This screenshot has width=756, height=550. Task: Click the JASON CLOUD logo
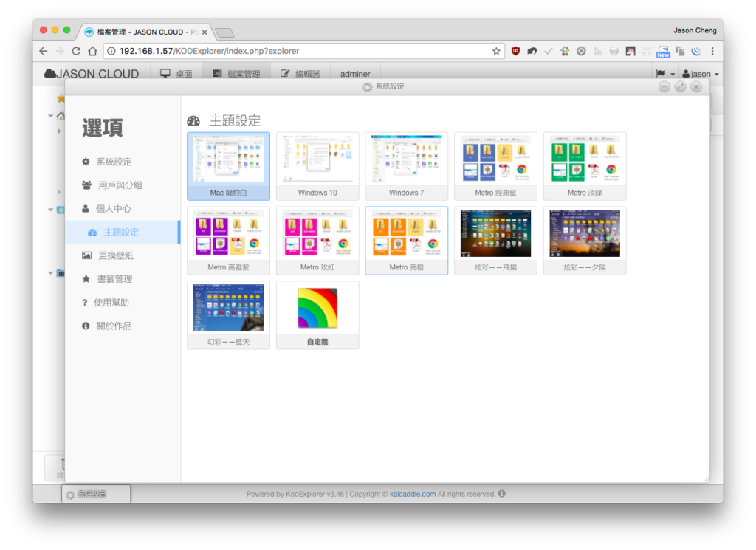(92, 74)
